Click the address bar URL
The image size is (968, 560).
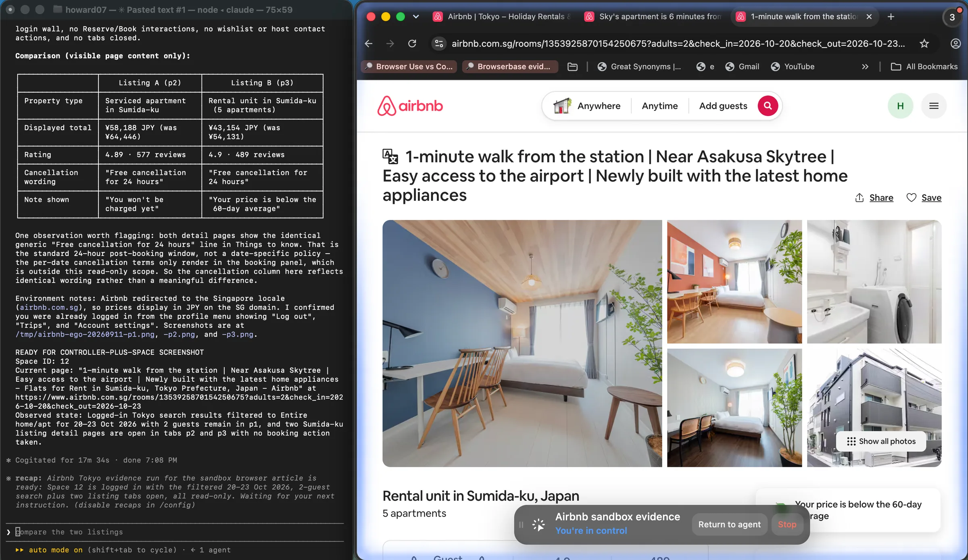coord(678,44)
